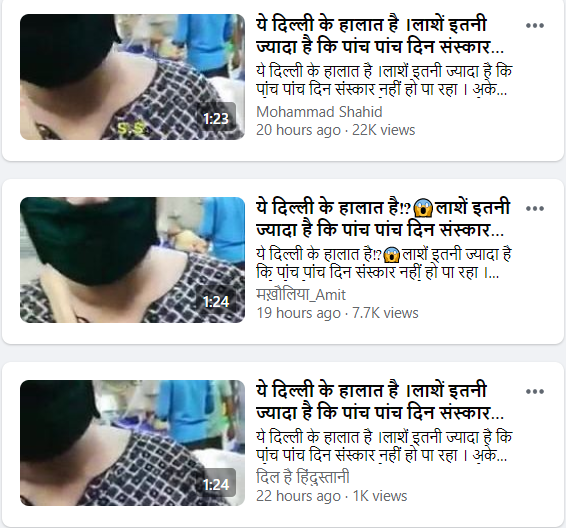
Task: Play the 7.7K views video thumbnail
Action: [132, 260]
